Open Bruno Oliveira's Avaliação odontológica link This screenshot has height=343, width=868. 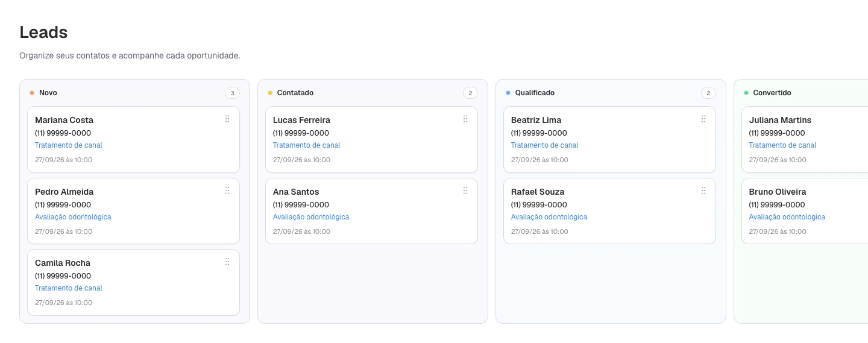(x=787, y=217)
